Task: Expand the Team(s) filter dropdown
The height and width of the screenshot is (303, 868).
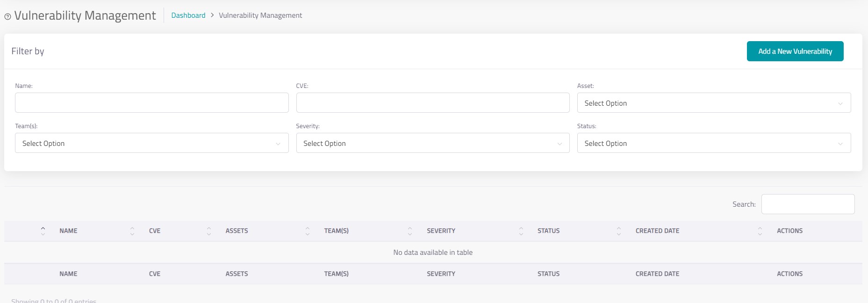Action: (x=151, y=143)
